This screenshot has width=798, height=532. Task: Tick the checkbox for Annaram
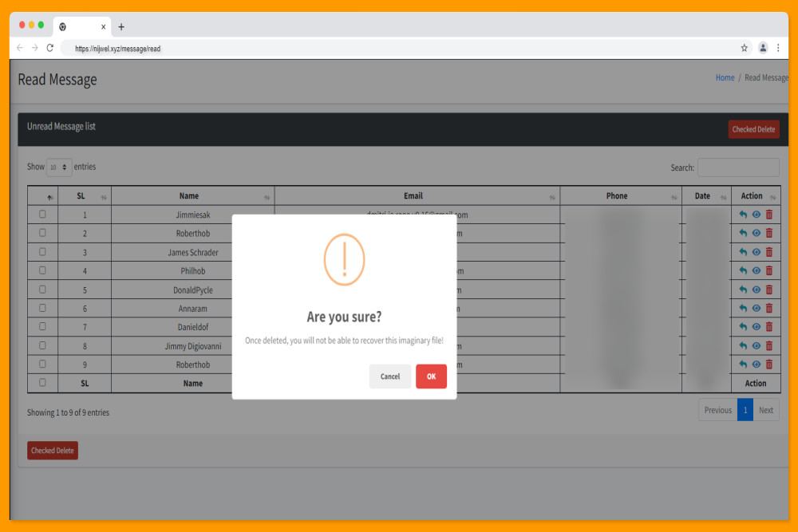(43, 308)
